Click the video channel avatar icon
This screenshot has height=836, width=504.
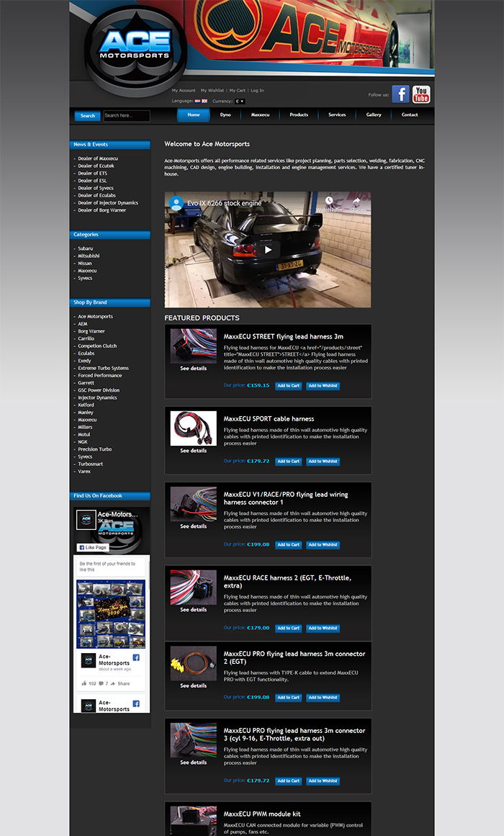tap(176, 203)
